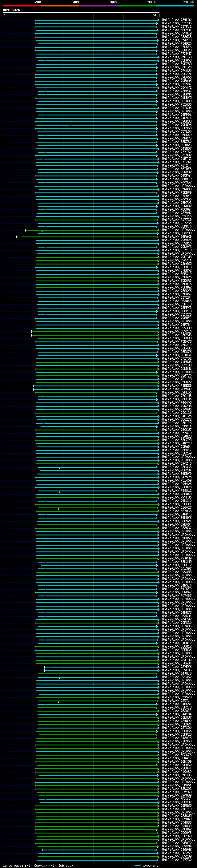The height and width of the screenshot is (868, 197).
Task: Click subject label UniRef100_Q708W0
Action: point(177,71)
